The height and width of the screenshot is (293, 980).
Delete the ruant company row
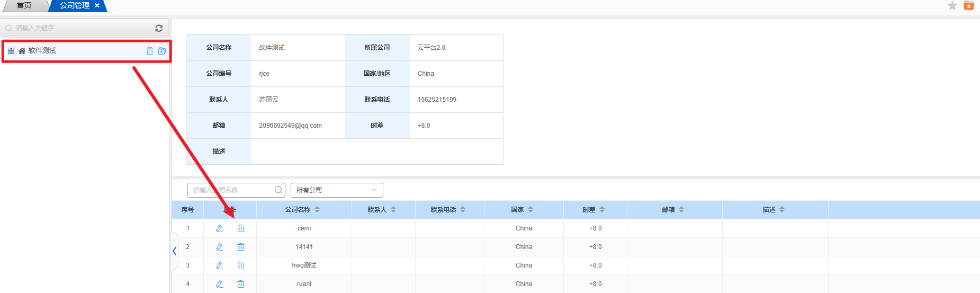240,284
